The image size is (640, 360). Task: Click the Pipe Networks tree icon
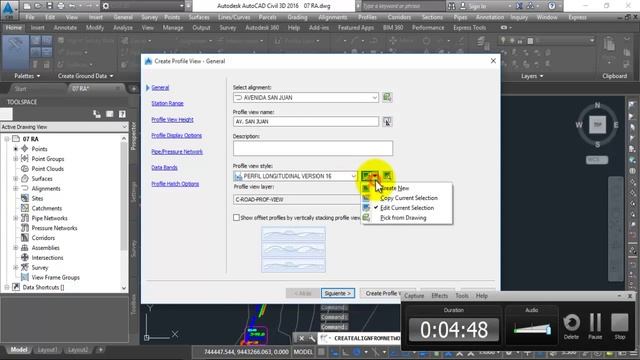(x=25, y=218)
